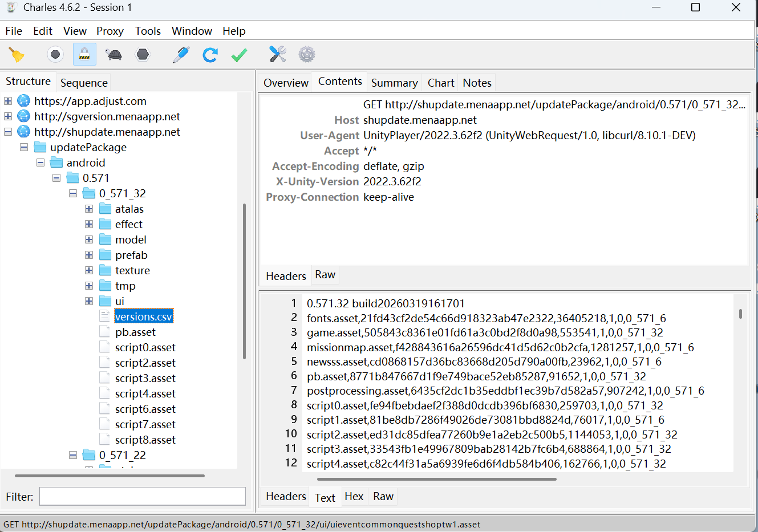Toggle SSL Proxying padlock icon

(x=84, y=55)
